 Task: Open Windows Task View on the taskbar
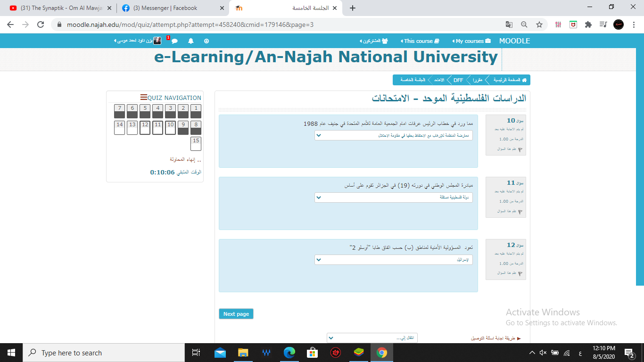196,353
